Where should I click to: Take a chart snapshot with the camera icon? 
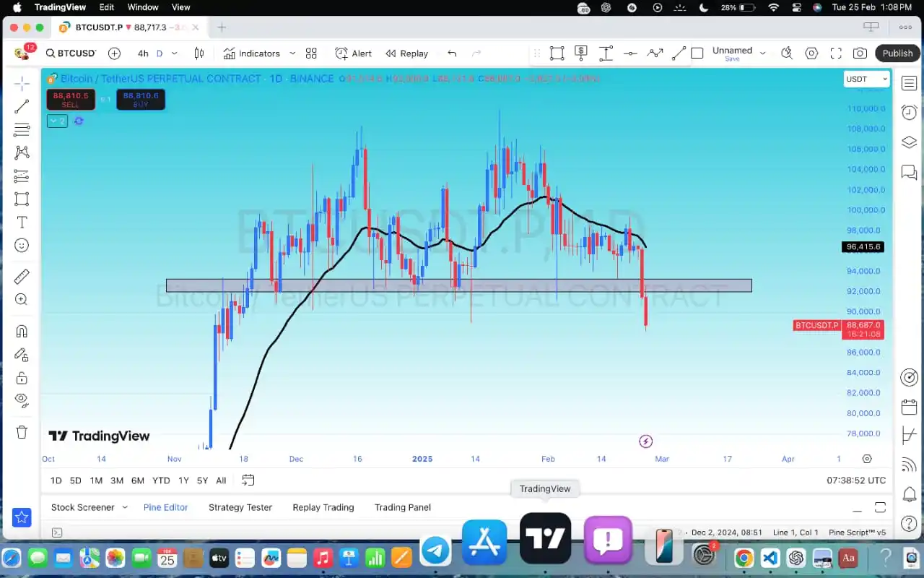pos(860,53)
